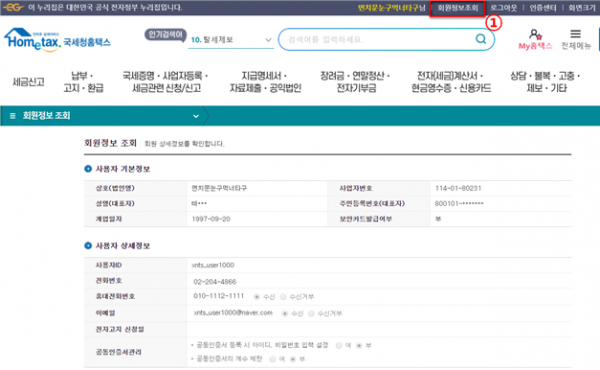This screenshot has height=370, width=600.
Task: Click the Hometax logo
Action: 57,39
